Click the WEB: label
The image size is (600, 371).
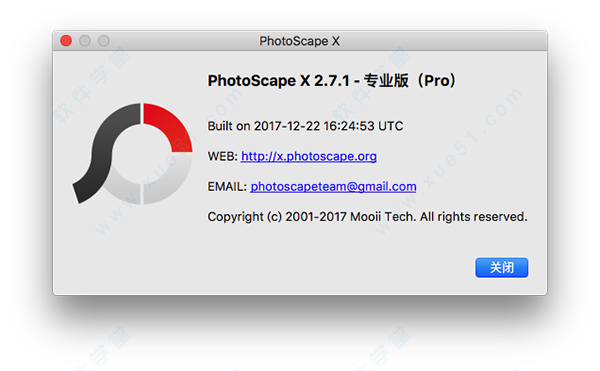tap(223, 156)
